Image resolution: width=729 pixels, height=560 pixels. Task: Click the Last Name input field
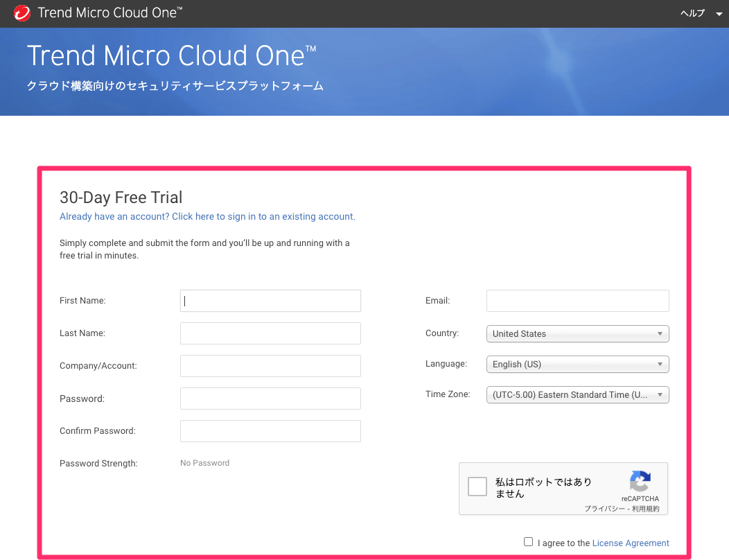click(x=270, y=333)
